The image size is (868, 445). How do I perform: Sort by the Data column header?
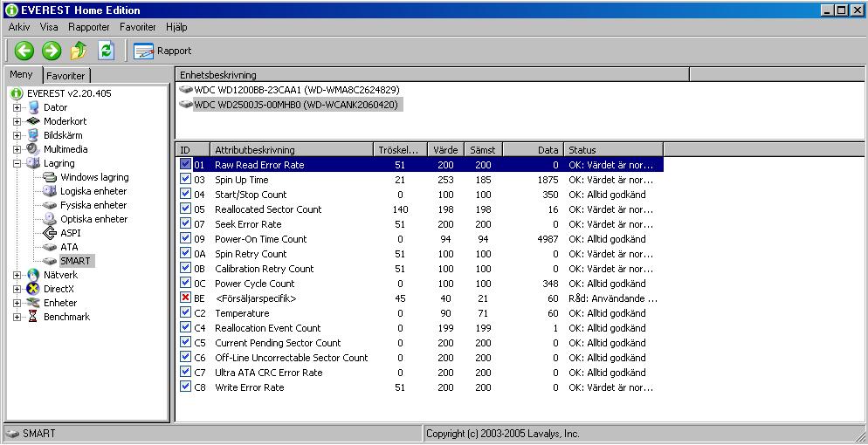coord(533,150)
